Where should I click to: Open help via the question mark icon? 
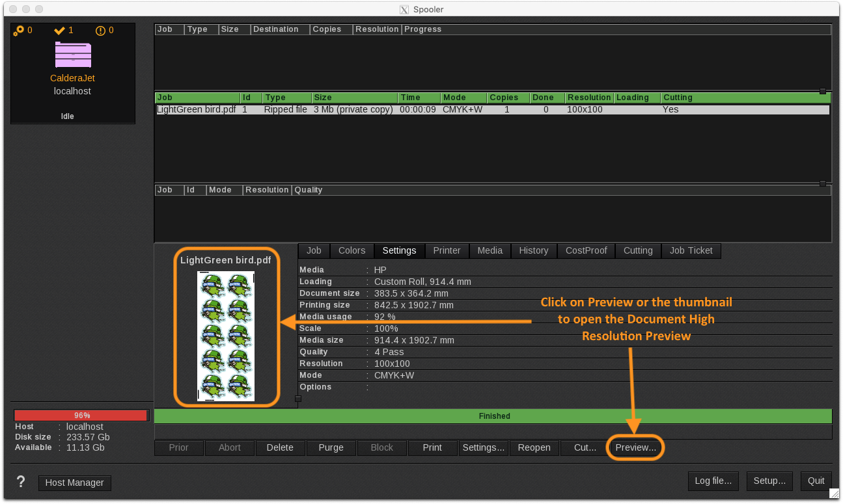[20, 481]
